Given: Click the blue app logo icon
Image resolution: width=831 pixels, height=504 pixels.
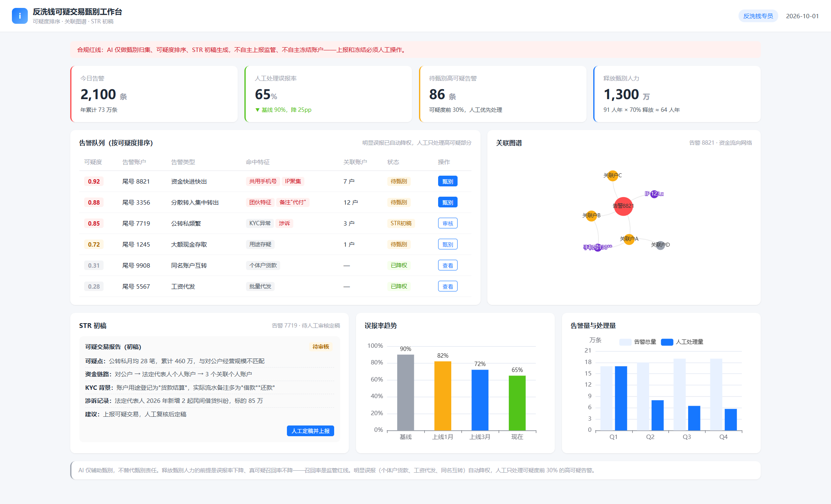Looking at the screenshot, I should pyautogui.click(x=20, y=16).
